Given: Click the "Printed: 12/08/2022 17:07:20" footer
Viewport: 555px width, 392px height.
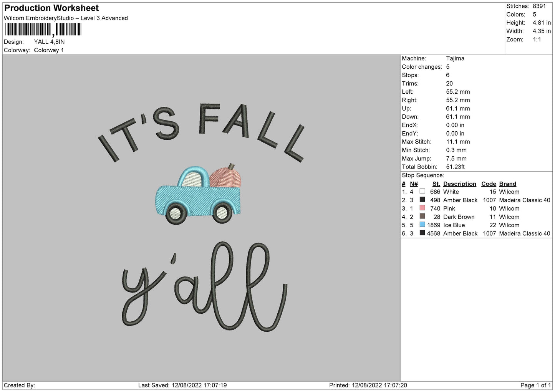Looking at the screenshot, I should pos(368,385).
